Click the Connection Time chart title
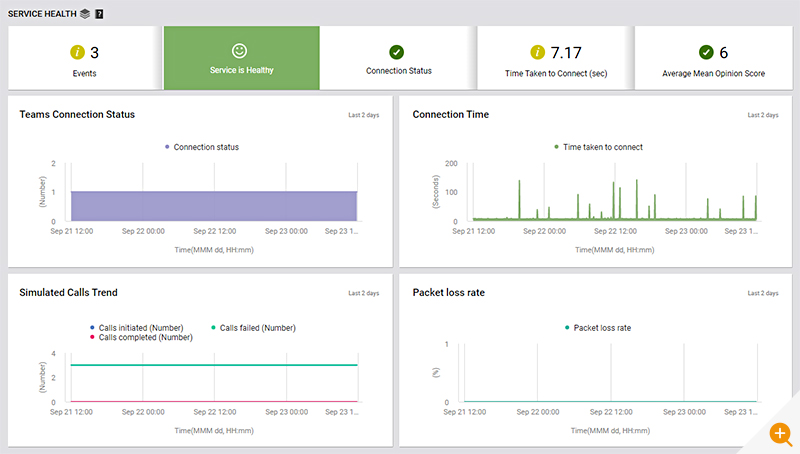The height and width of the screenshot is (454, 800). (x=451, y=114)
